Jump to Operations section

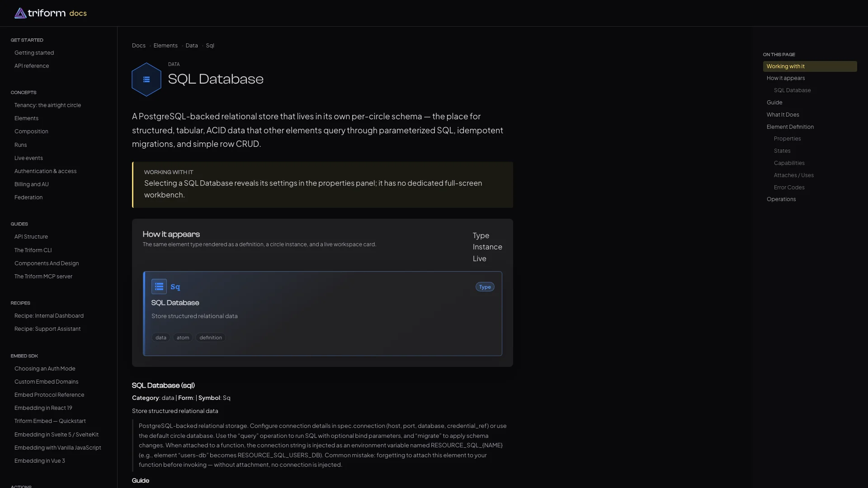[x=781, y=199]
